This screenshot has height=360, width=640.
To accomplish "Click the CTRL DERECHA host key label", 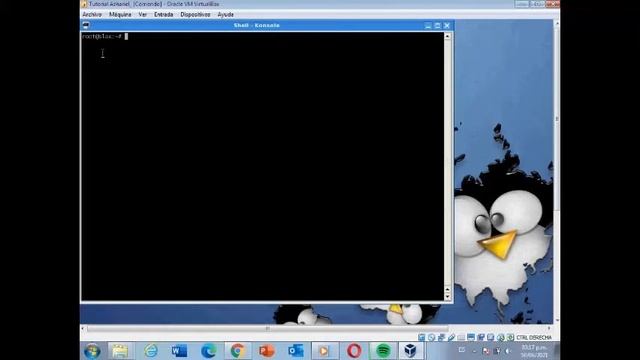I will [x=534, y=338].
